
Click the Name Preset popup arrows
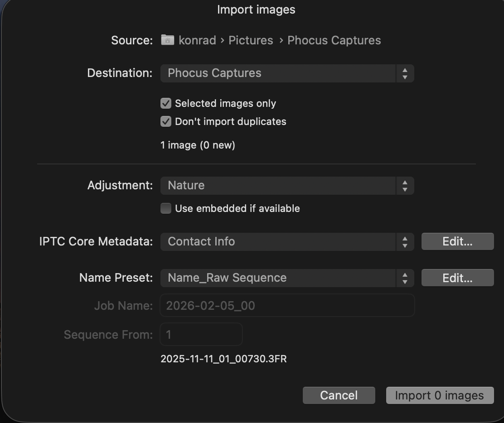[405, 278]
